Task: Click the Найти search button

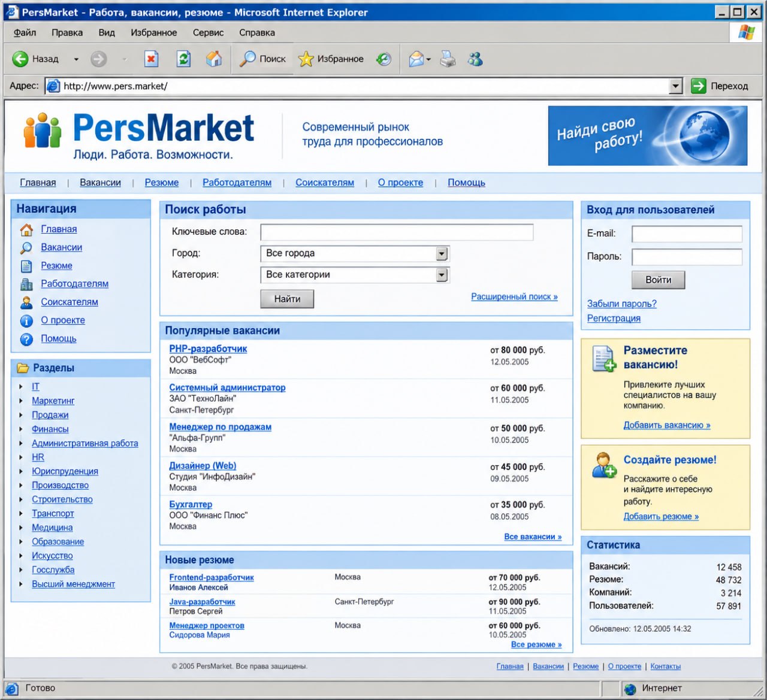Action: coord(287,299)
